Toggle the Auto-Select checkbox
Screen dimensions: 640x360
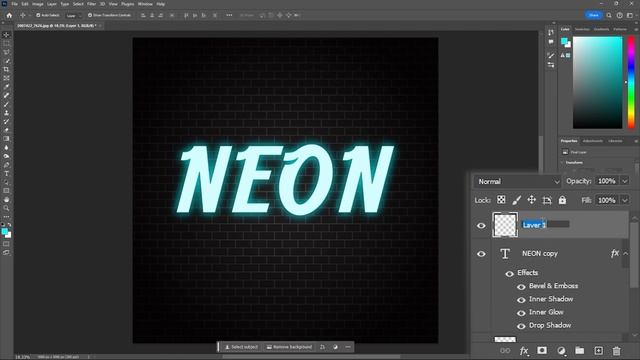(38, 15)
